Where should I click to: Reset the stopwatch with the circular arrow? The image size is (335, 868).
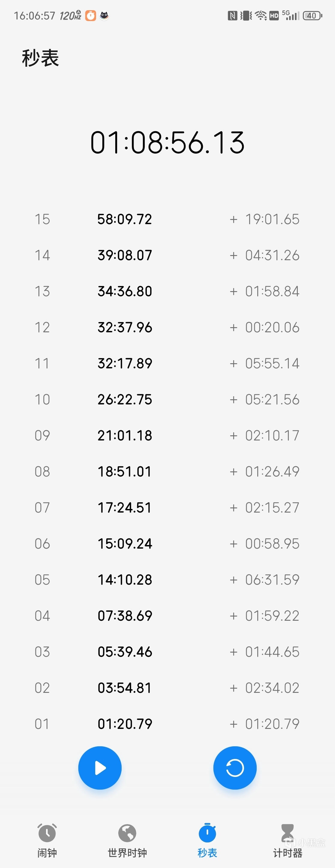[x=235, y=768]
